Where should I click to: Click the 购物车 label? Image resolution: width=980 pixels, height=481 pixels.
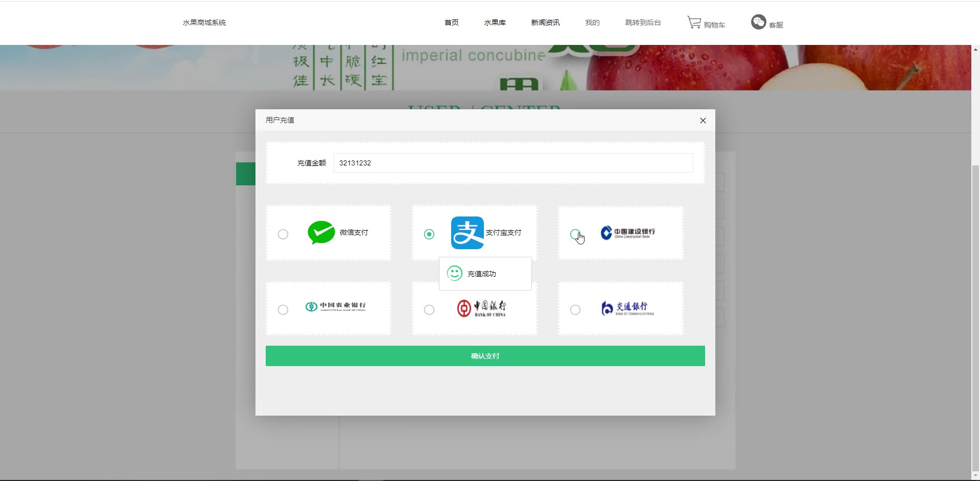coord(714,25)
